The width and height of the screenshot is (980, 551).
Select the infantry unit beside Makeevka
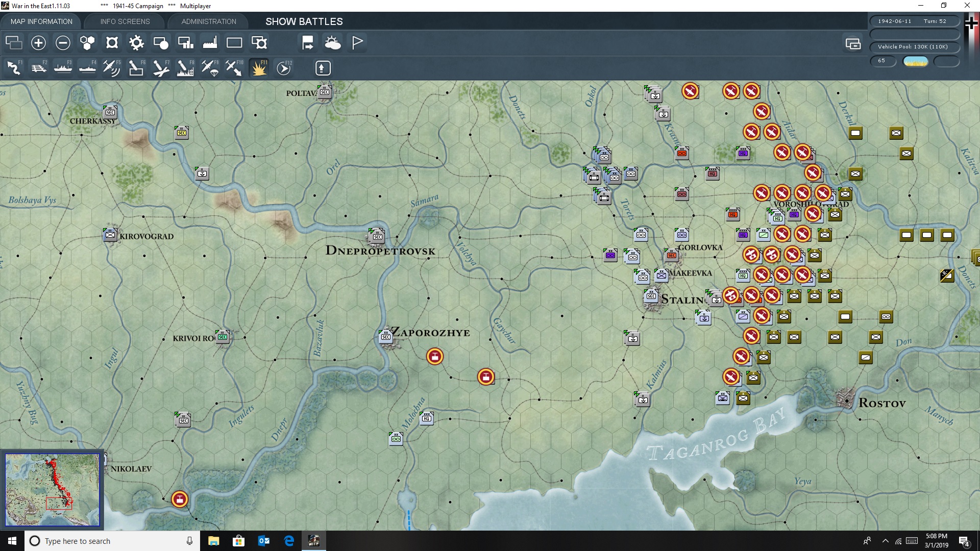[x=661, y=275]
